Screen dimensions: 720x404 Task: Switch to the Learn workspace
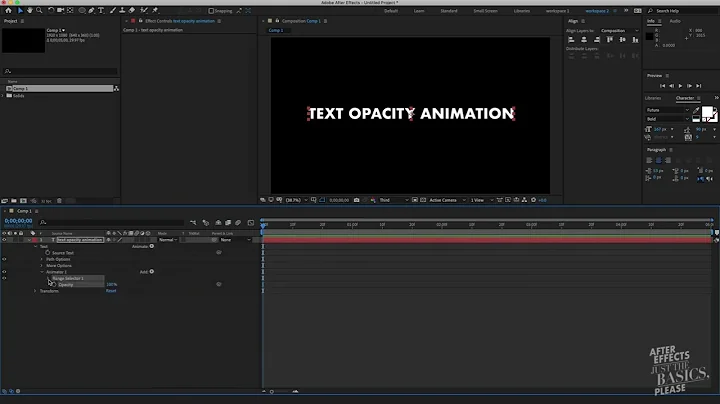(419, 11)
